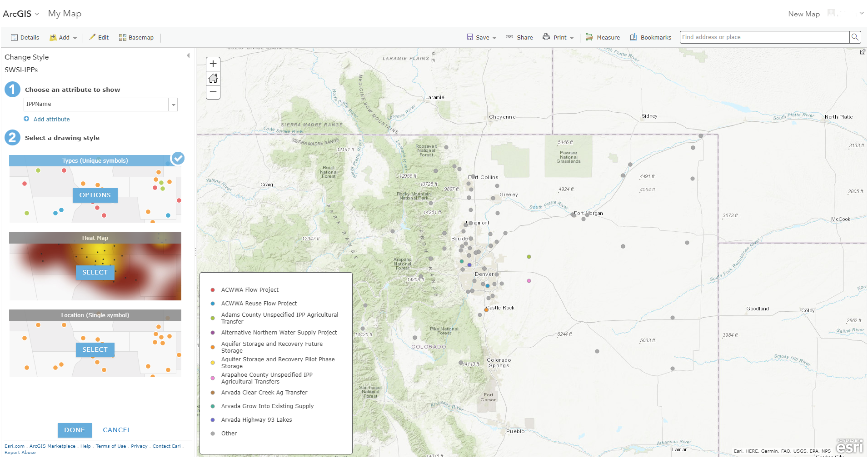868x459 pixels.
Task: Click the red ACWWA Flow Project swatch
Action: 213,290
